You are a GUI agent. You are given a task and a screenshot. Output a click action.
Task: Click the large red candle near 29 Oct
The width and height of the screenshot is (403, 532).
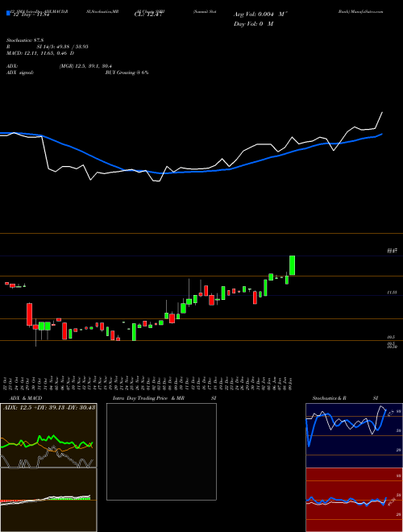30,314
